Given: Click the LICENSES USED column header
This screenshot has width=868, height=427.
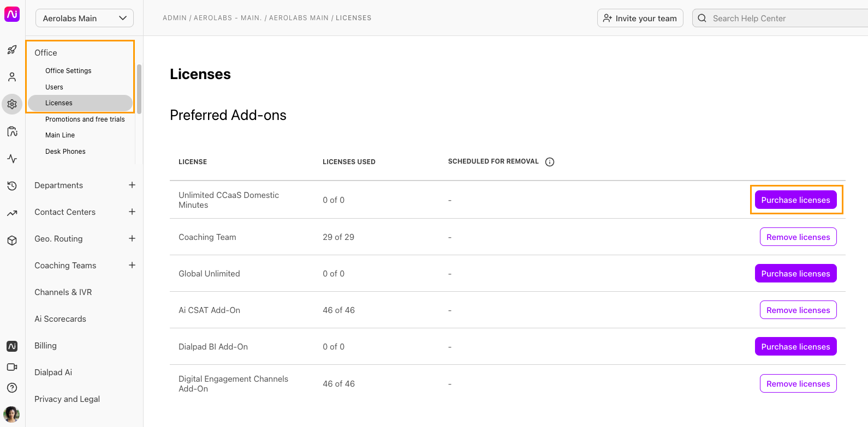Looking at the screenshot, I should point(349,162).
